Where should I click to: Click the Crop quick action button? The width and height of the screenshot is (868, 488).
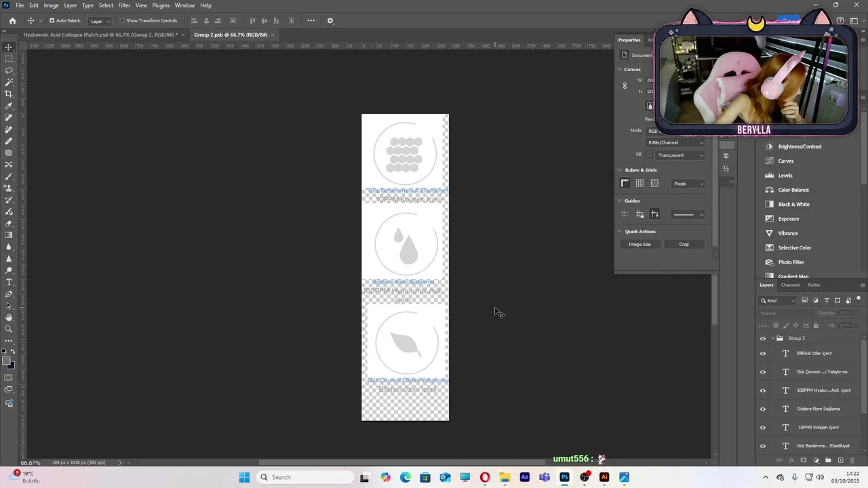(684, 244)
